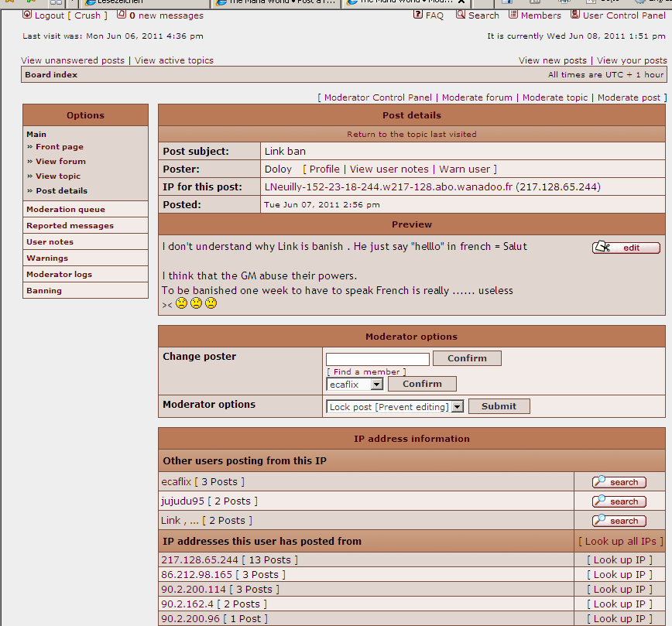The height and width of the screenshot is (626, 672).
Task: Open View forum in Options
Action: click(60, 161)
